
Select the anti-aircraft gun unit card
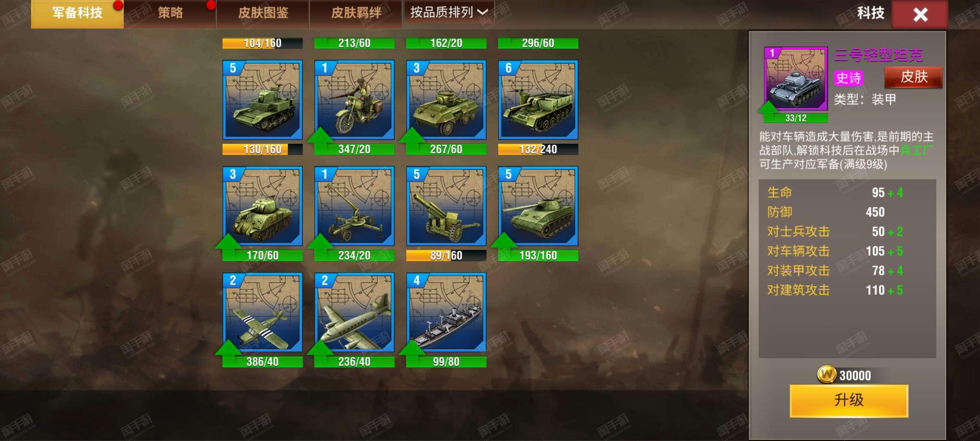point(354,206)
